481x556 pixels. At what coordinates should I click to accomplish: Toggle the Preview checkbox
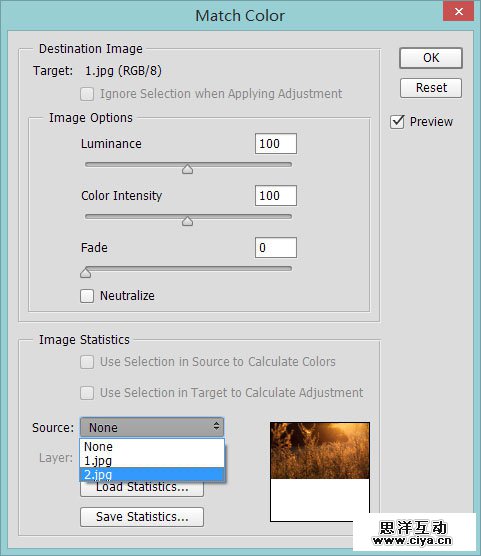tap(397, 122)
